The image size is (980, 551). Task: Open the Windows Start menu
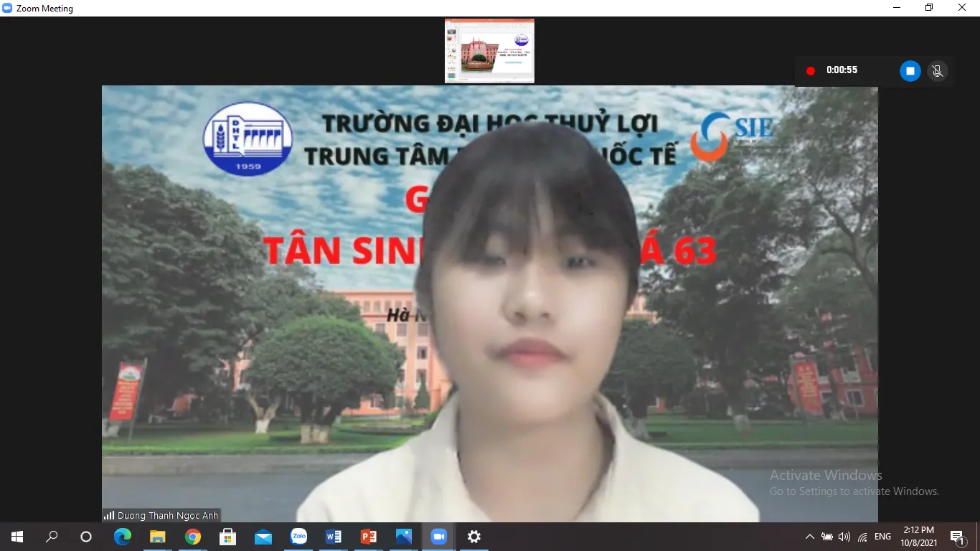click(x=17, y=537)
